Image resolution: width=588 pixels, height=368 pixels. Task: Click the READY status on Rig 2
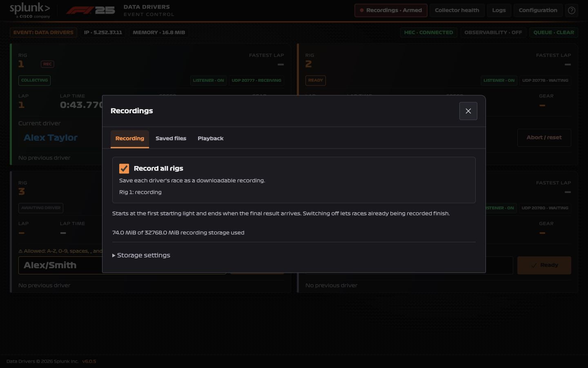(316, 81)
